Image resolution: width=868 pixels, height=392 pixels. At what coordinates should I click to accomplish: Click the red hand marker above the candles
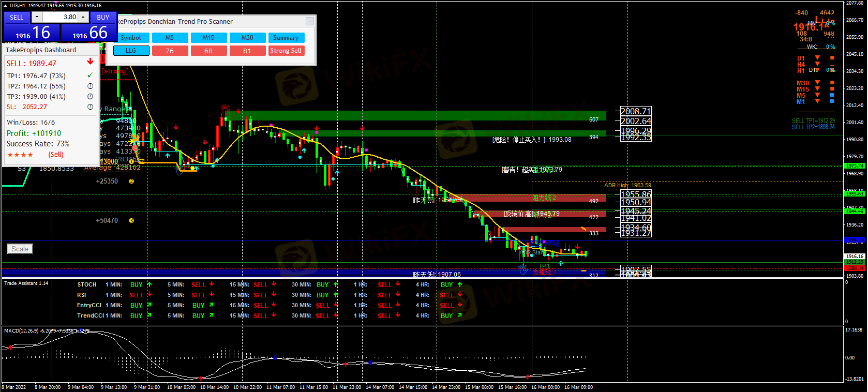(x=225, y=108)
